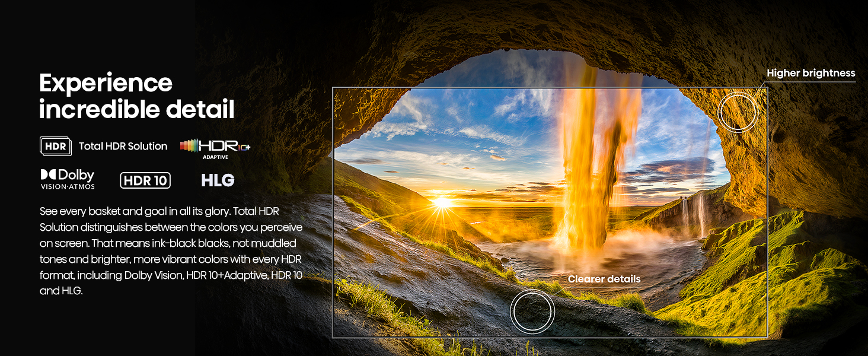
Task: Click the Dolby double-D symbol
Action: point(48,175)
